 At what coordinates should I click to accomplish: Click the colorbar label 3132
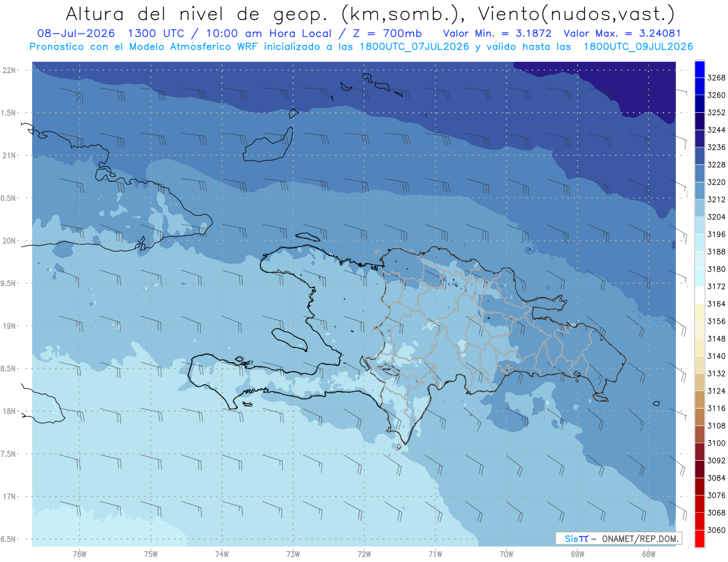tap(716, 373)
